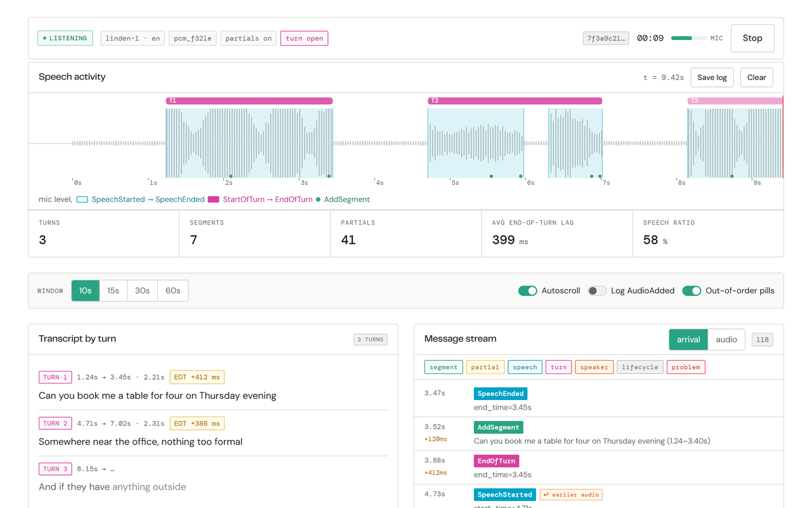The image size is (812, 508).
Task: Click the LISTENING status badge
Action: coord(65,38)
